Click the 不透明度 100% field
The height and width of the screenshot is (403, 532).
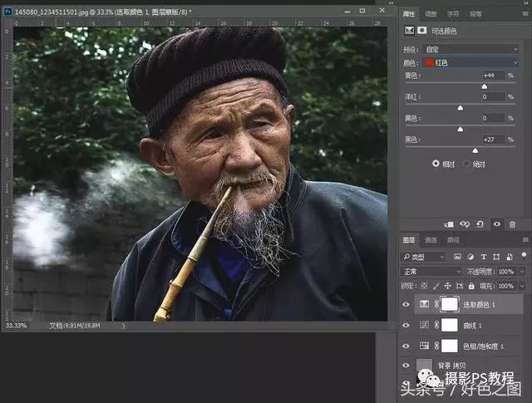[506, 272]
